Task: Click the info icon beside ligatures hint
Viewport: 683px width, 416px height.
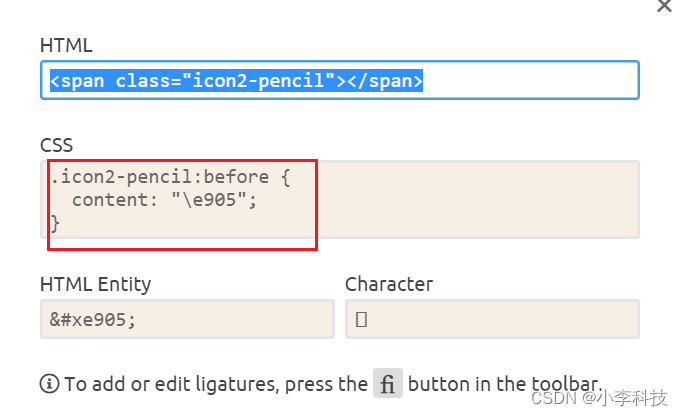Action: click(49, 384)
